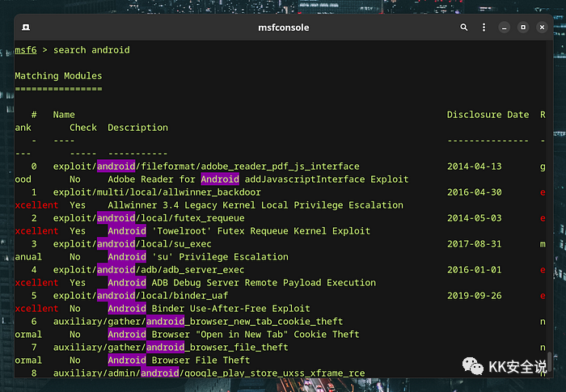
Task: Open the three-dot terminal menu
Action: 484,27
